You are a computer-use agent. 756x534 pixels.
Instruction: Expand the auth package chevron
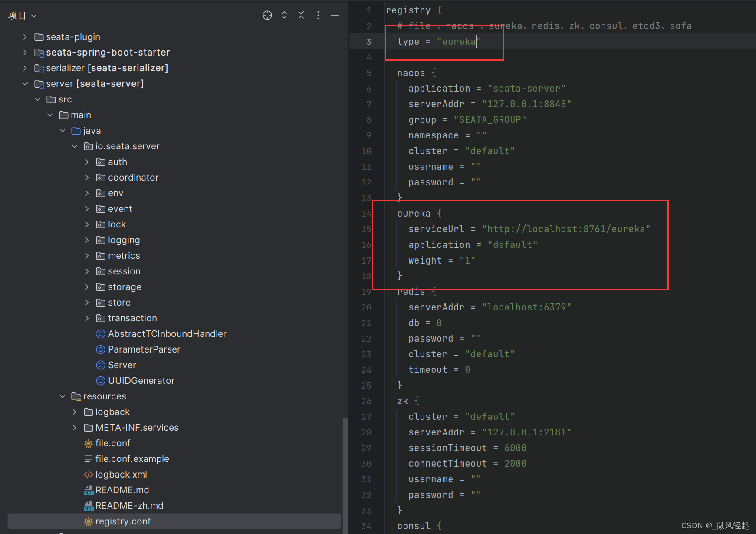[x=87, y=162]
